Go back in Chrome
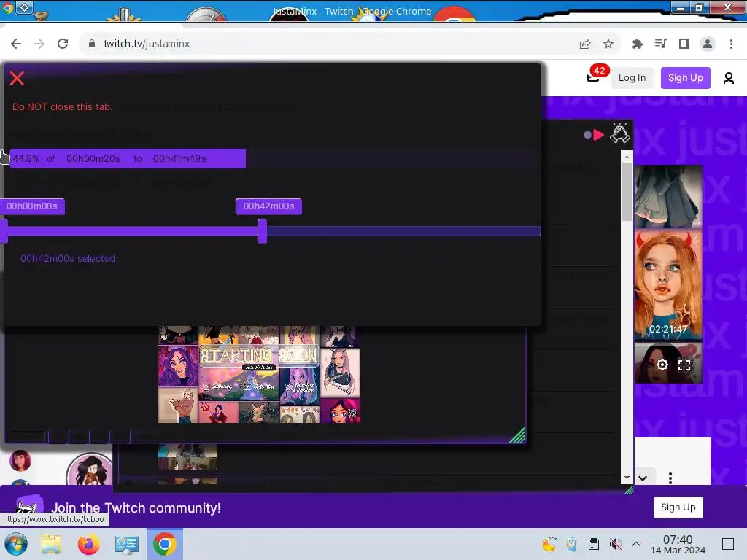Image resolution: width=747 pixels, height=560 pixels. (16, 44)
